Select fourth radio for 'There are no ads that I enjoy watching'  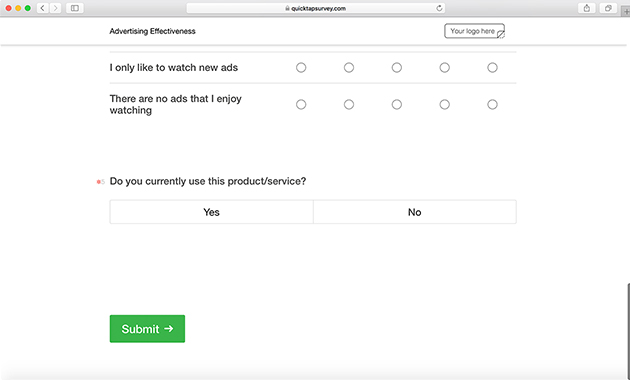(444, 104)
